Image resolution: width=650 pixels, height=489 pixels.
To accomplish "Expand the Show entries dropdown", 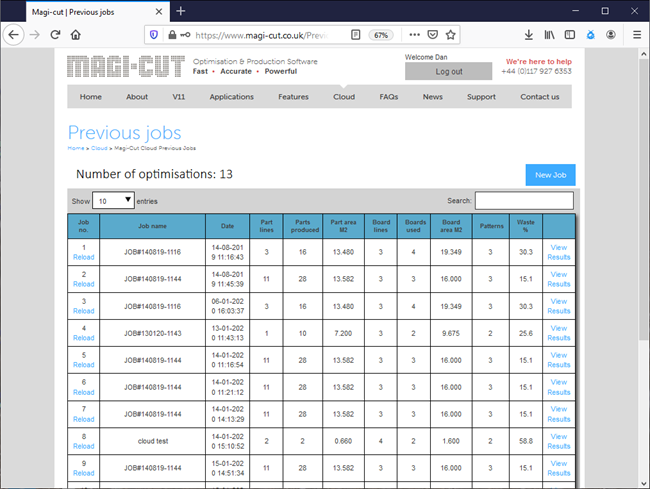I will coord(113,201).
